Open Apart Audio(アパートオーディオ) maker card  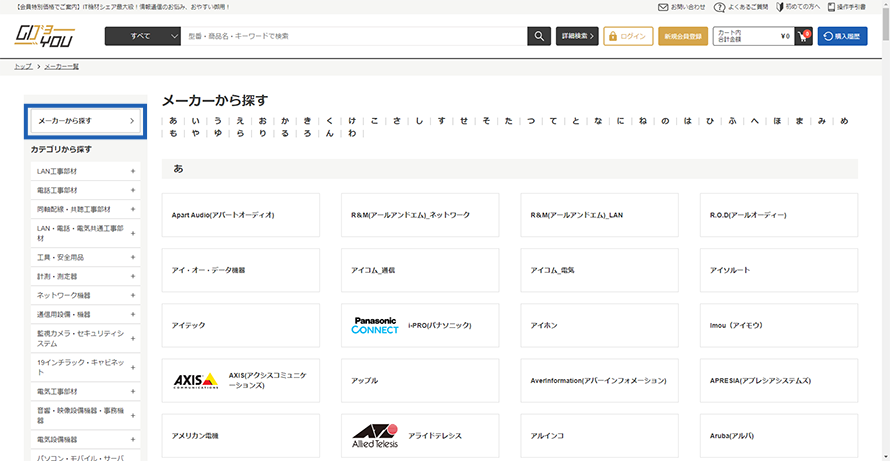pyautogui.click(x=241, y=215)
